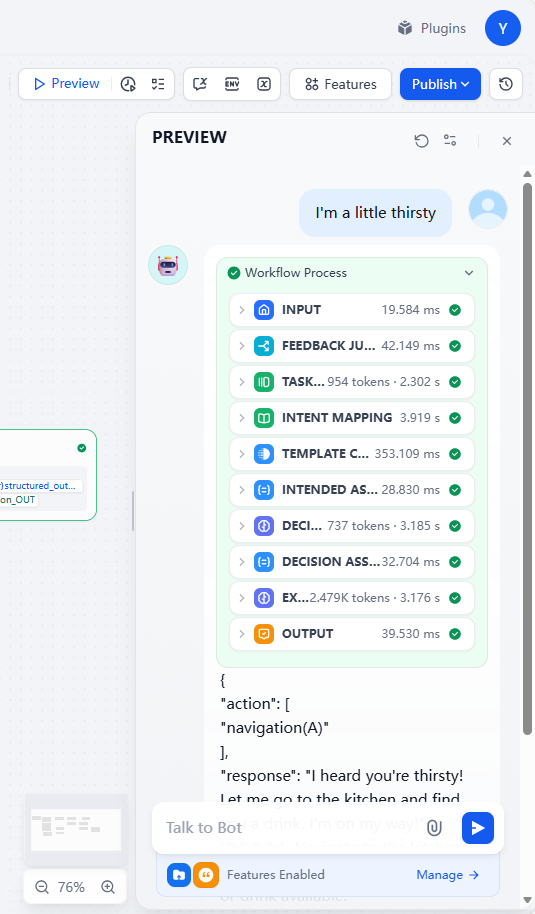This screenshot has height=914, width=535.
Task: Click the DECI... purple LLM icon
Action: (x=264, y=526)
